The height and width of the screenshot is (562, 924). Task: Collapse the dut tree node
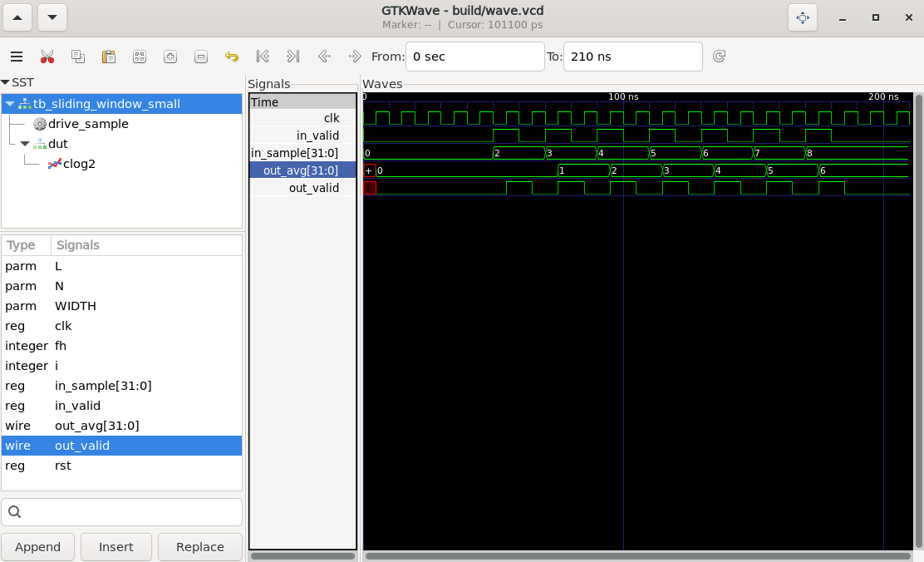(25, 144)
